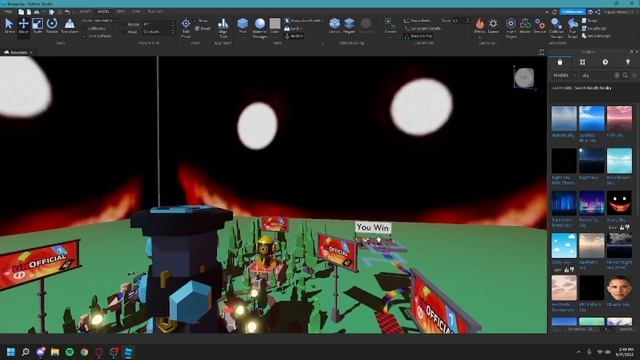Switch to the PLUGINS ribbon tab
Viewport: 640px width, 360px height.
(x=155, y=12)
